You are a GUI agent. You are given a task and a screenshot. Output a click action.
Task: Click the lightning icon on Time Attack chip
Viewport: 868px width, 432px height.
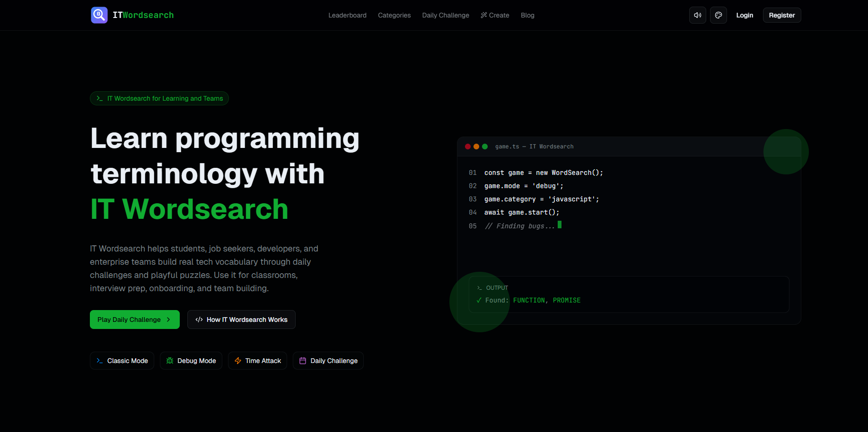pos(237,360)
